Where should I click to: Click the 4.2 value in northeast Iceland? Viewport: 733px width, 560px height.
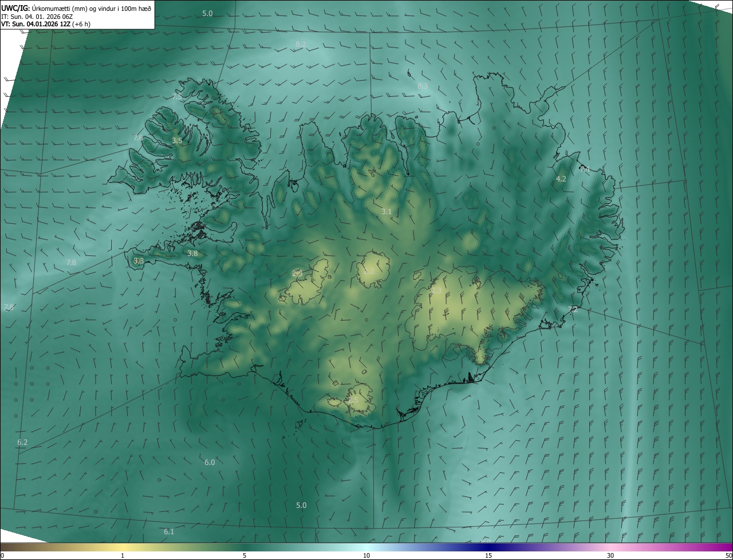[561, 179]
